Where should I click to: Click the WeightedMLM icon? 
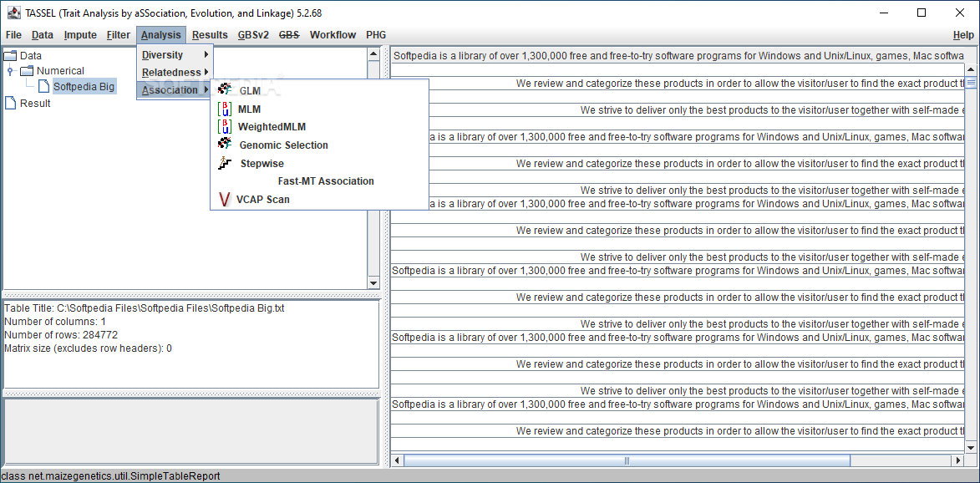pos(224,127)
